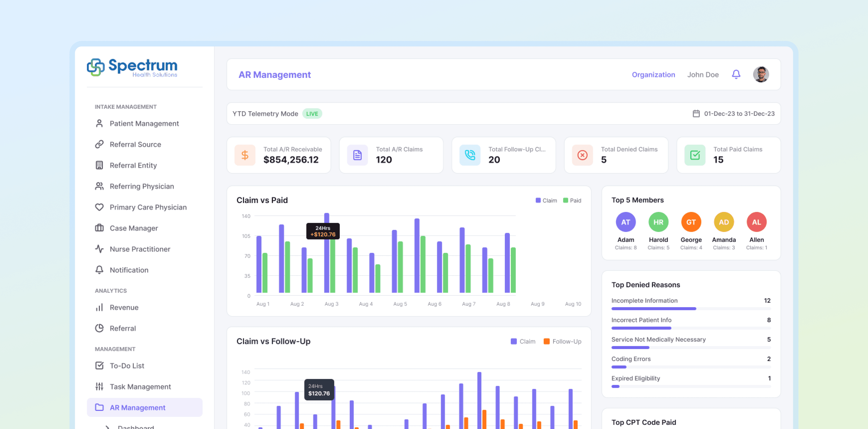Toggle Claim series in Claim vs Follow-Up legend
The image size is (868, 429).
pos(523,341)
